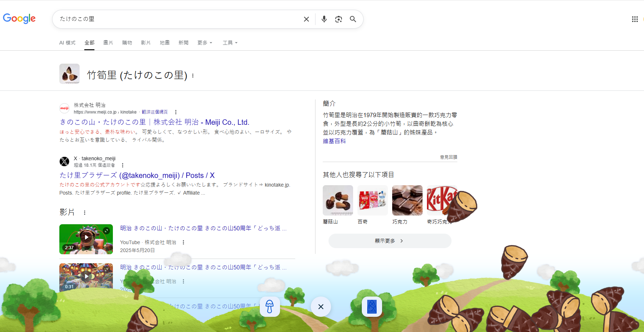This screenshot has height=332, width=644.
Task: Open three-dot menu on the Meiji result
Action: [176, 112]
